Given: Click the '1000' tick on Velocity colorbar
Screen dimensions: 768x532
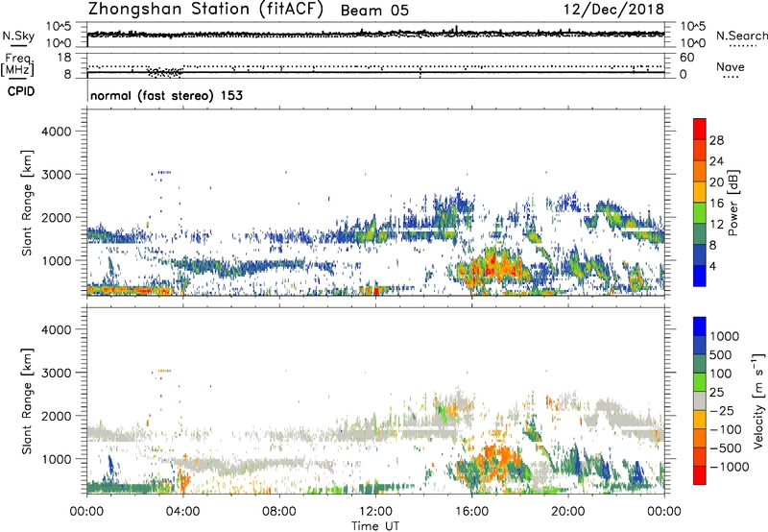Looking at the screenshot, I should pyautogui.click(x=724, y=336).
